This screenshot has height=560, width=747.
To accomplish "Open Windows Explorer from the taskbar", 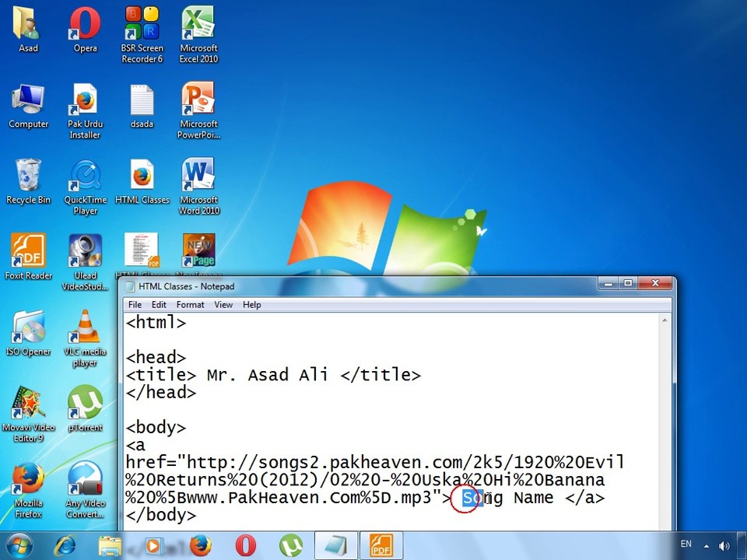I will click(110, 546).
